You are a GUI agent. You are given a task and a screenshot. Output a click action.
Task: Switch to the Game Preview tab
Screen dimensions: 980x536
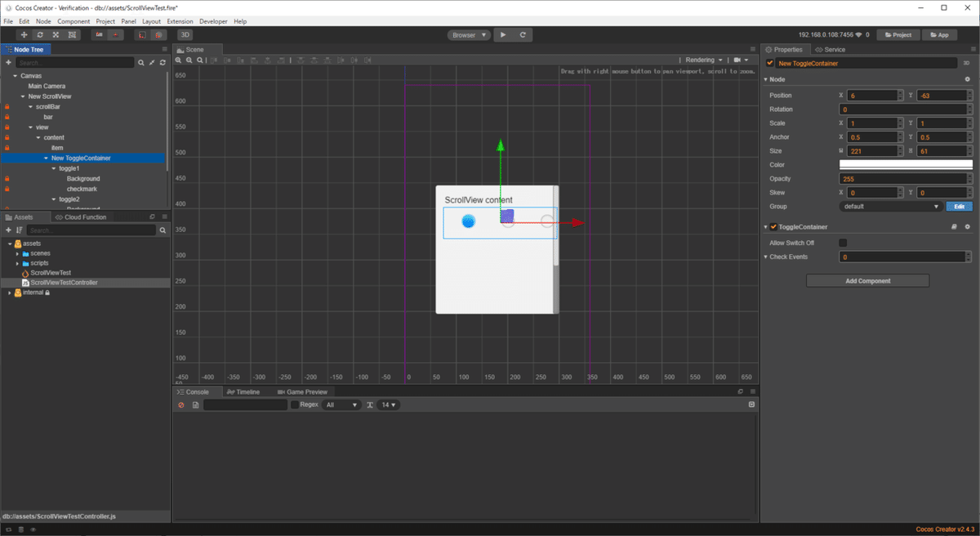point(302,392)
